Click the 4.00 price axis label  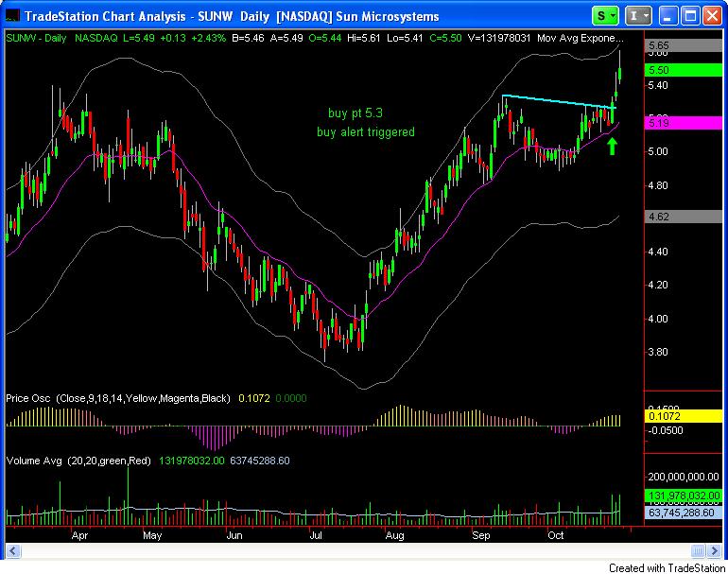click(658, 319)
